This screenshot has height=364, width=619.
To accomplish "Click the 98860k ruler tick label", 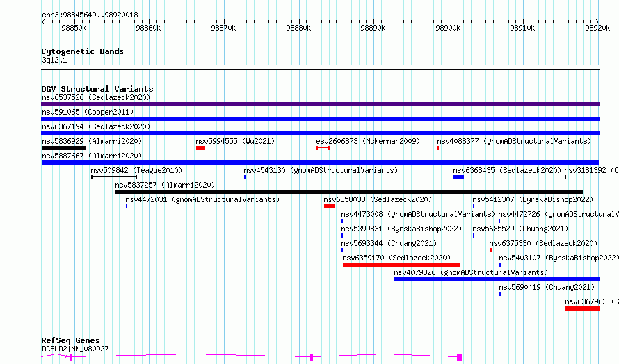I will coord(148,28).
